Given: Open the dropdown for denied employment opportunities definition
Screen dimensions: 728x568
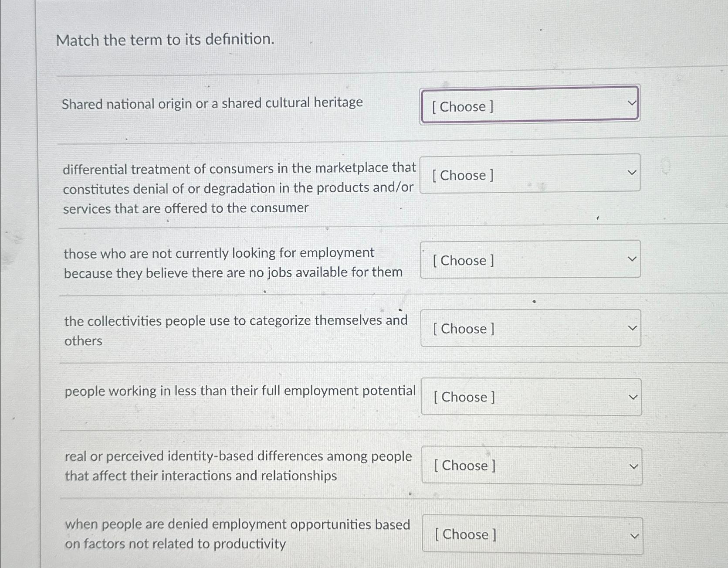Looking at the screenshot, I should tap(533, 534).
